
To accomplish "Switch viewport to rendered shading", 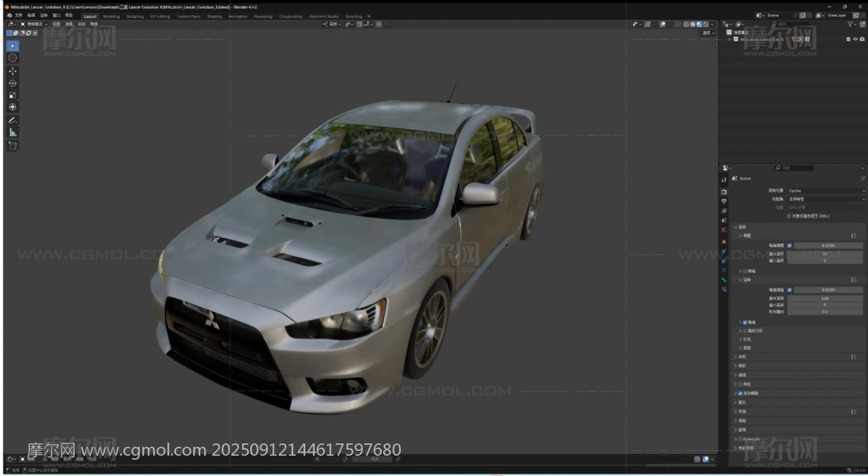I will [x=706, y=24].
